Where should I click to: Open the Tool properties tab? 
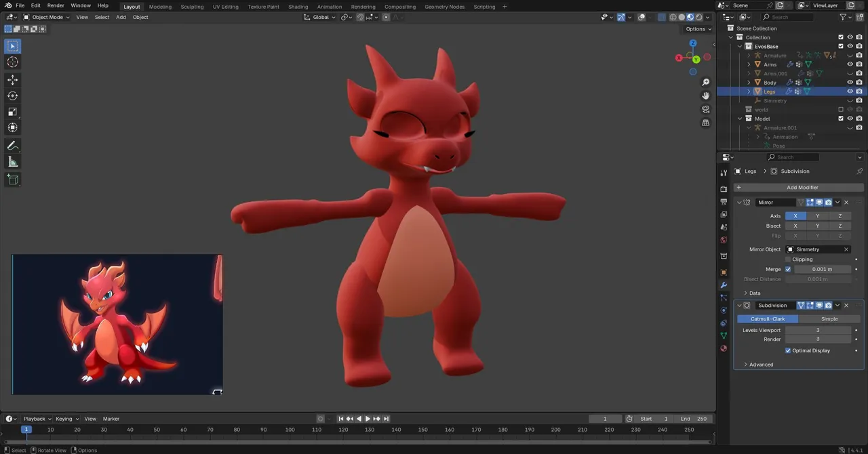click(x=724, y=173)
